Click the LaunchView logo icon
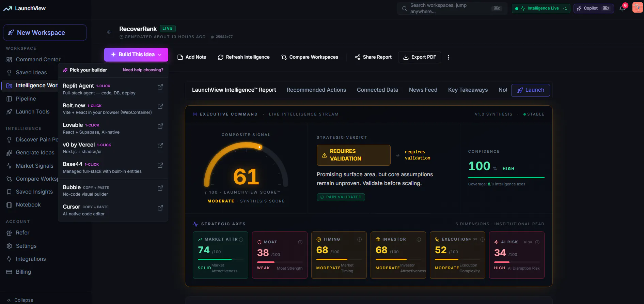 click(x=7, y=9)
